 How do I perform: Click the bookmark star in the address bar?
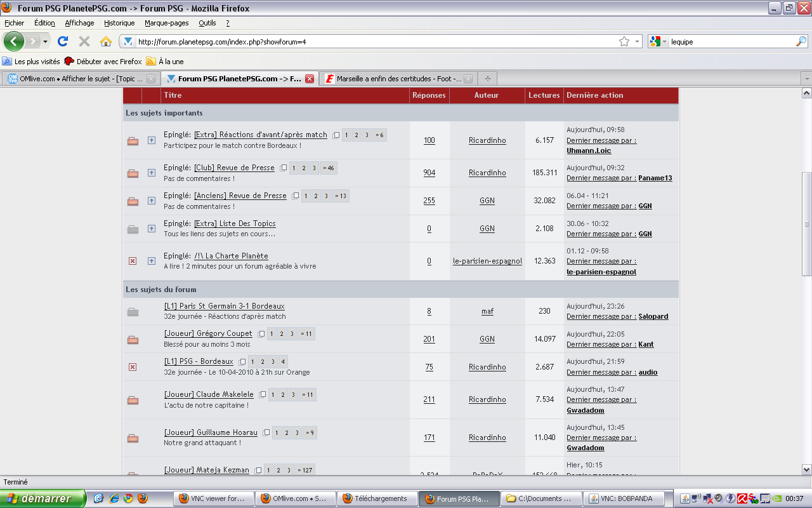624,42
